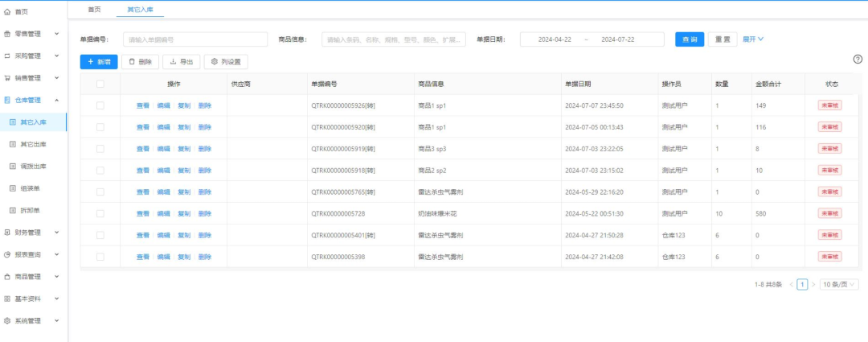Viewport: 868px width, 342px height.
Task: Click the 采购管理 cart icon
Action: (x=7, y=56)
